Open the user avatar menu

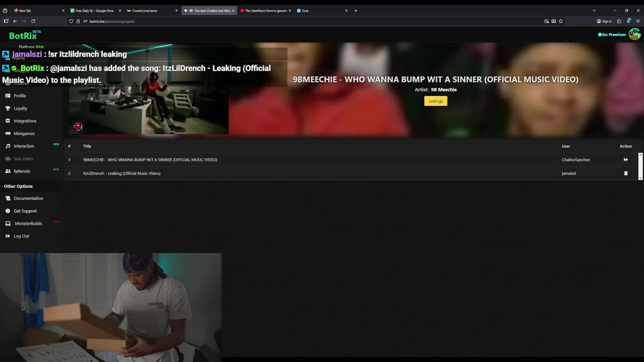(x=634, y=34)
